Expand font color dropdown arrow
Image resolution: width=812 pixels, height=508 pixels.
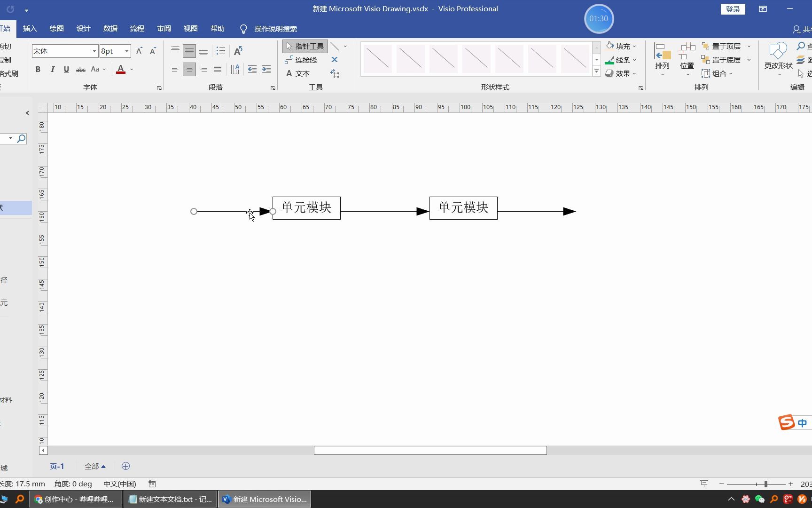click(x=132, y=69)
